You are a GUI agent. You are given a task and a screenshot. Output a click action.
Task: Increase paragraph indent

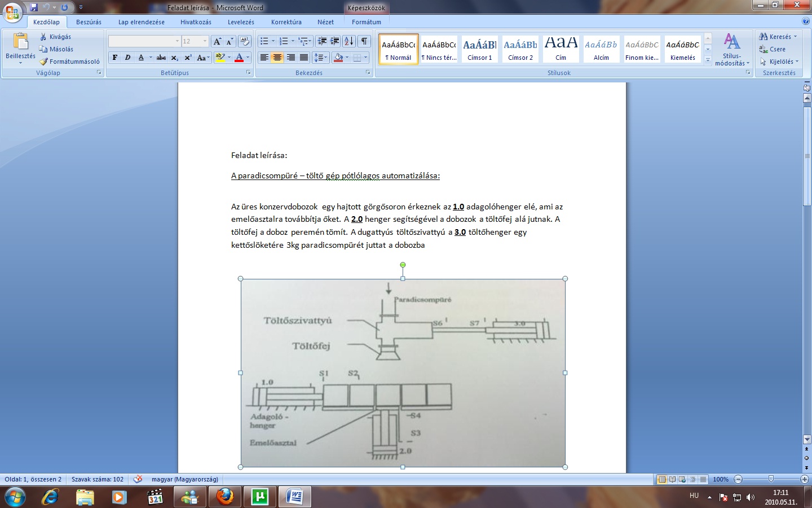pos(335,41)
